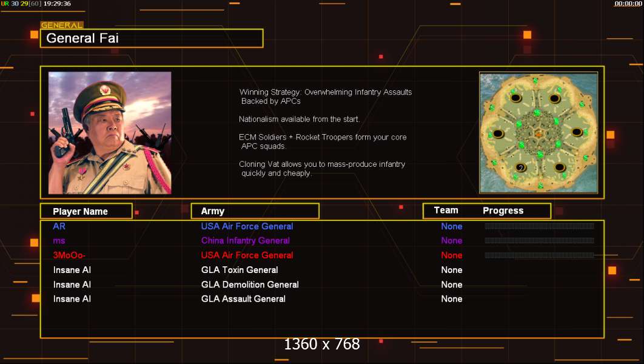Image resolution: width=644 pixels, height=364 pixels.
Task: Click the Army column header
Action: 255,211
